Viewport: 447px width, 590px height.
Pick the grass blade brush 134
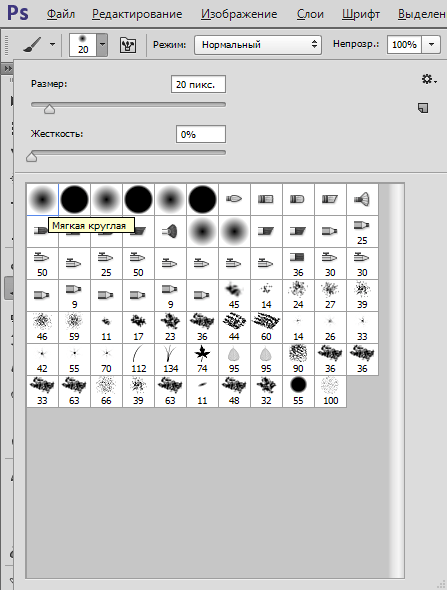pyautogui.click(x=170, y=359)
